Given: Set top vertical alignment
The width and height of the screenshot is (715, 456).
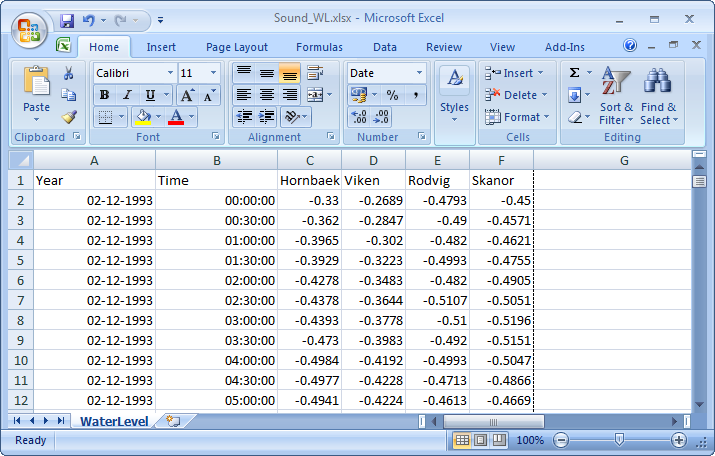Looking at the screenshot, I should (244, 72).
